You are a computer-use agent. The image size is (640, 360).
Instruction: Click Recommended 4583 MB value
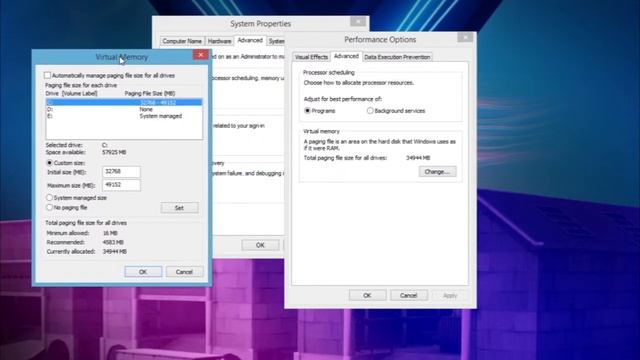pos(113,242)
